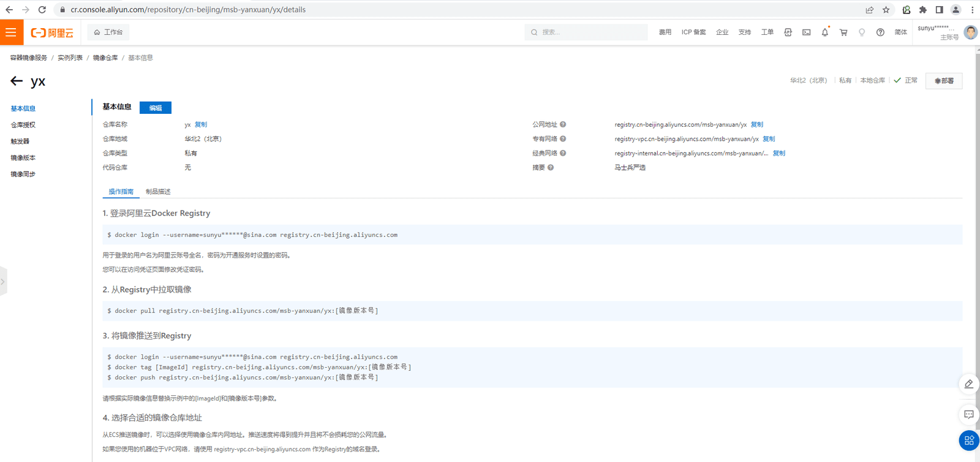980x462 pixels.
Task: Show help tooltip for 公网地址
Action: tap(563, 125)
